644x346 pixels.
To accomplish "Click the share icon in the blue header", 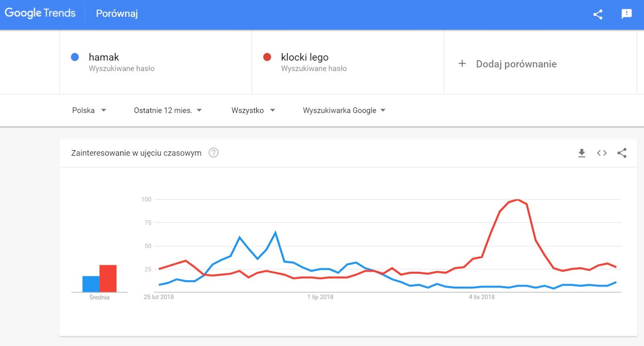I will click(598, 15).
